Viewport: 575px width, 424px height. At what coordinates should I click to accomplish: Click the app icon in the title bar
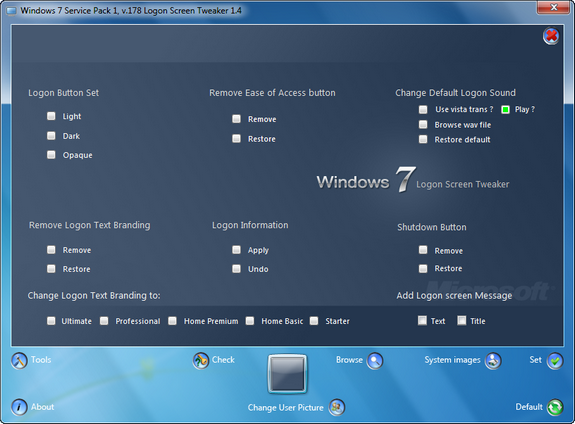click(x=11, y=11)
